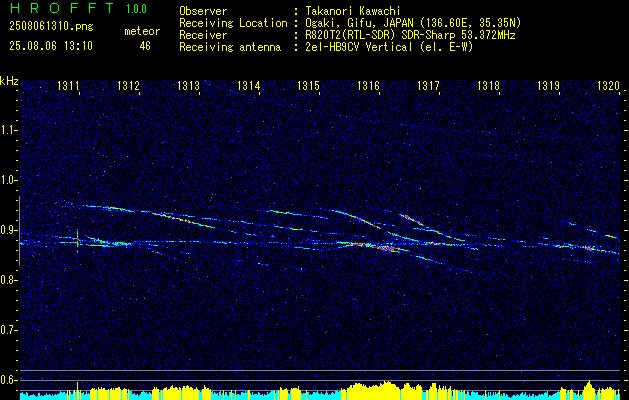Viewport: 629px width, 400px height.
Task: Click the bright red echo near 1316
Action: pos(375,246)
